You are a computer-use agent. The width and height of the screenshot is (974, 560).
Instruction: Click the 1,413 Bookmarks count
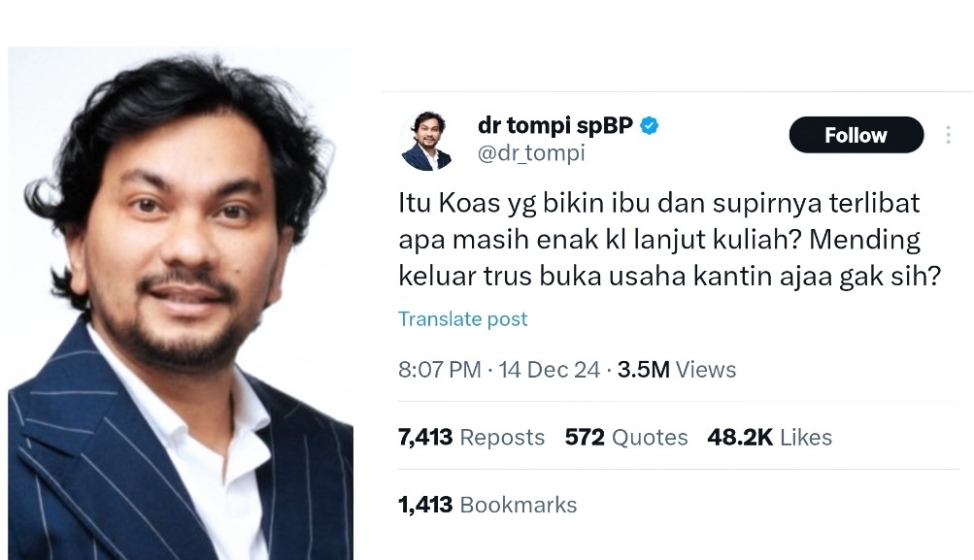[487, 505]
